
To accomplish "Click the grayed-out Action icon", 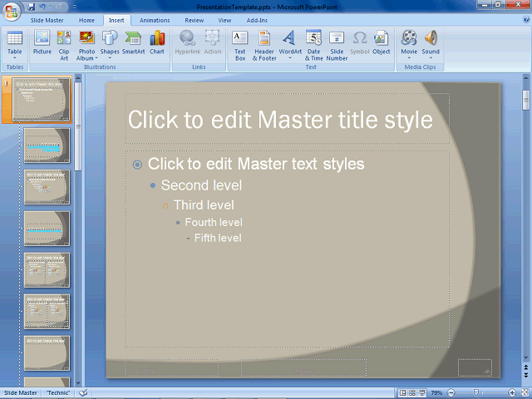I will click(x=213, y=42).
